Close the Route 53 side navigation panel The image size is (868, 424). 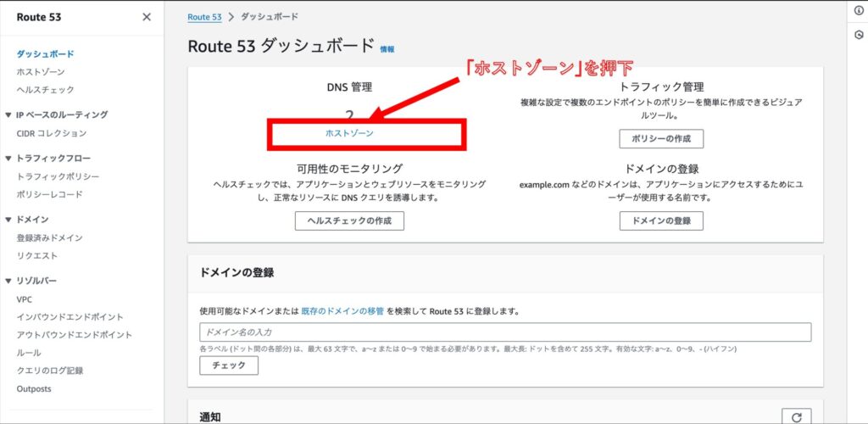click(147, 17)
